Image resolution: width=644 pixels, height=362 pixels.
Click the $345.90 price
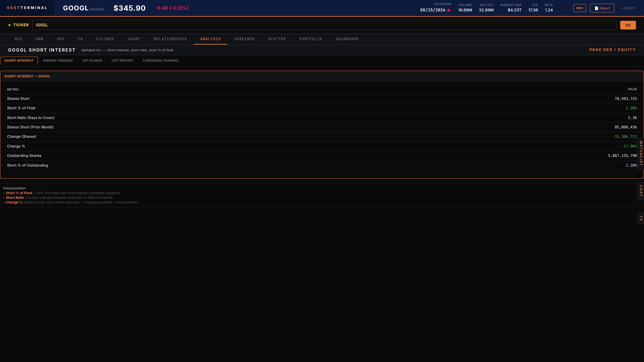point(129,8)
